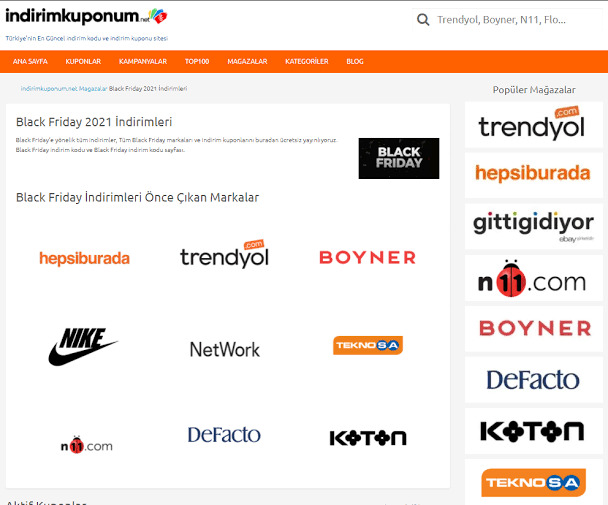Open the ANA SAYFA menu item
Screen dimensions: 608x505
coord(30,61)
